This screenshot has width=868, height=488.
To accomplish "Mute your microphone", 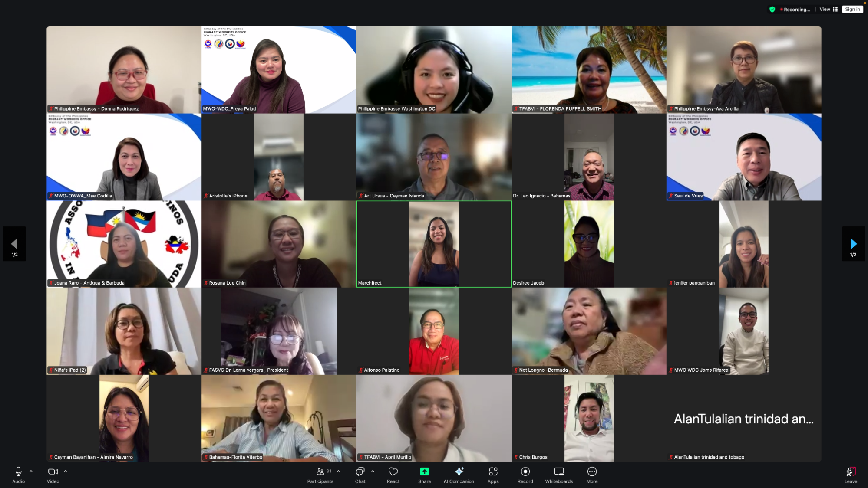I will (18, 471).
